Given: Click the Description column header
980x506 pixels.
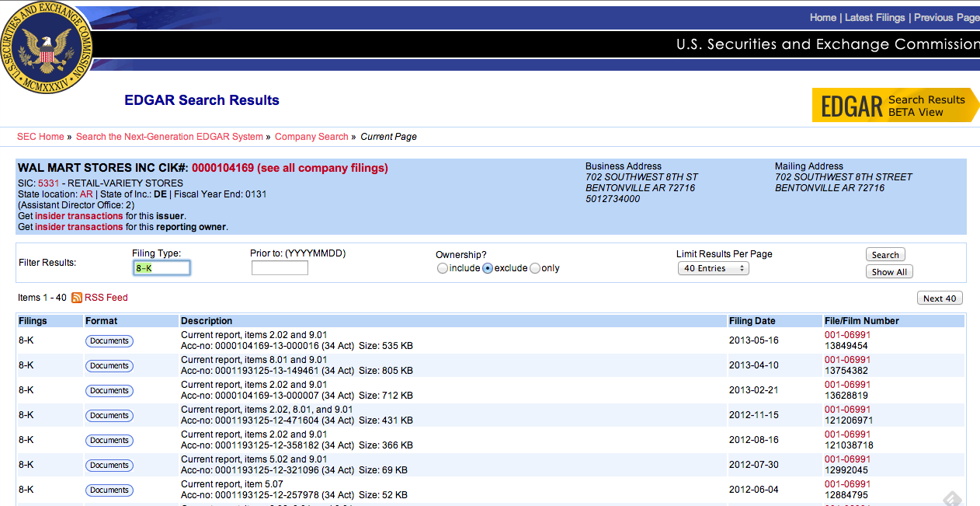Looking at the screenshot, I should (207, 321).
